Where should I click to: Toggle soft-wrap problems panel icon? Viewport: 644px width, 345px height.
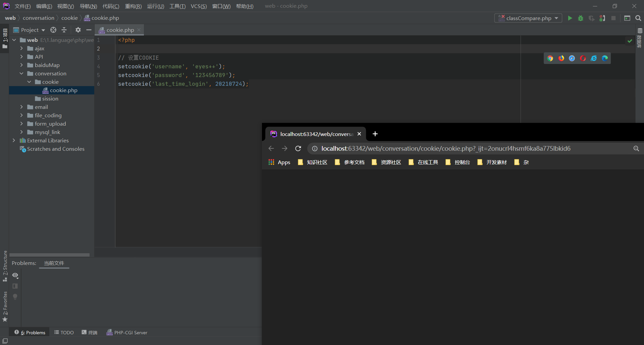pyautogui.click(x=15, y=286)
